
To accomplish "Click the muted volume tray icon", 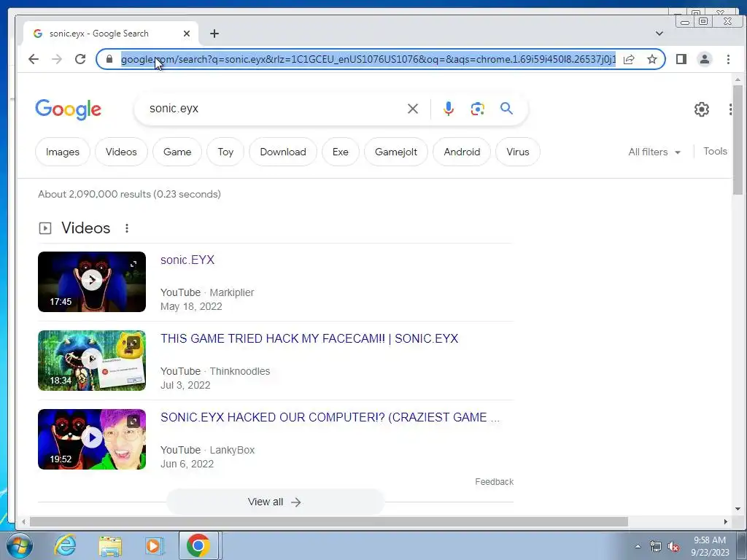I will point(673,547).
